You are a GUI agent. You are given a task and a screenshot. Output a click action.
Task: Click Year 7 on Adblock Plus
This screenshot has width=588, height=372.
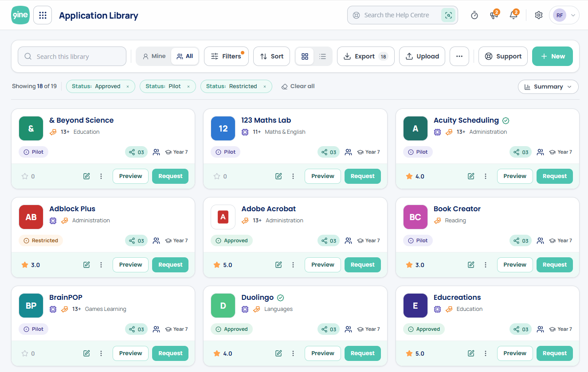point(176,240)
